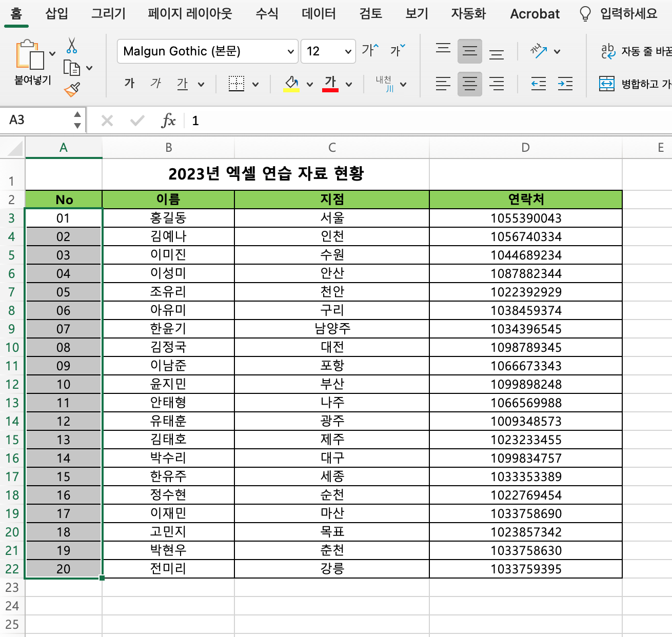The width and height of the screenshot is (672, 637).
Task: Click the Name Box stepper arrows
Action: (x=77, y=120)
